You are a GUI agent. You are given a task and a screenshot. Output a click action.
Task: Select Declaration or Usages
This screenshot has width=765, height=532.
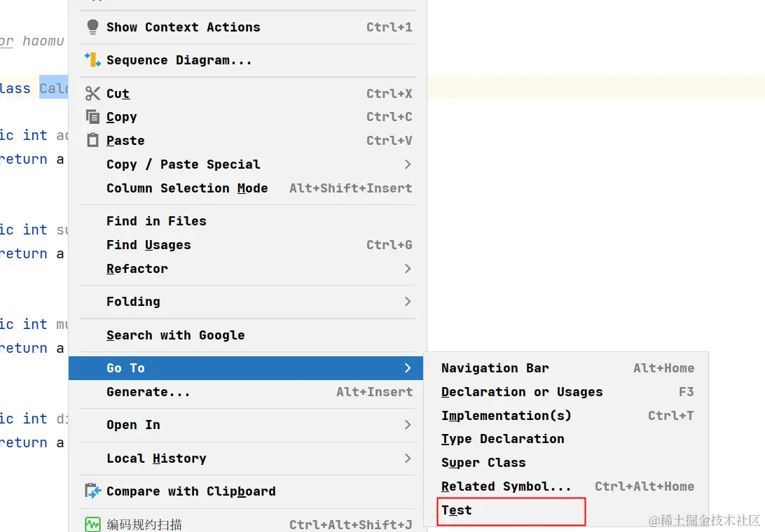tap(522, 392)
